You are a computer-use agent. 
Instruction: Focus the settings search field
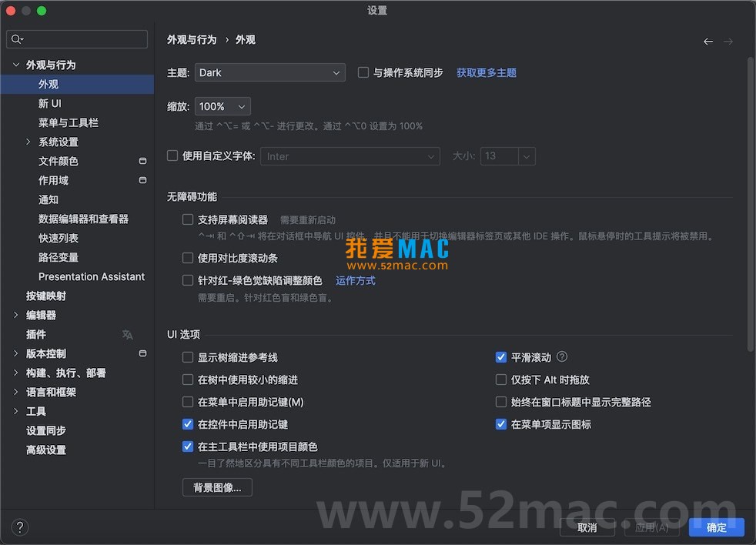point(77,39)
